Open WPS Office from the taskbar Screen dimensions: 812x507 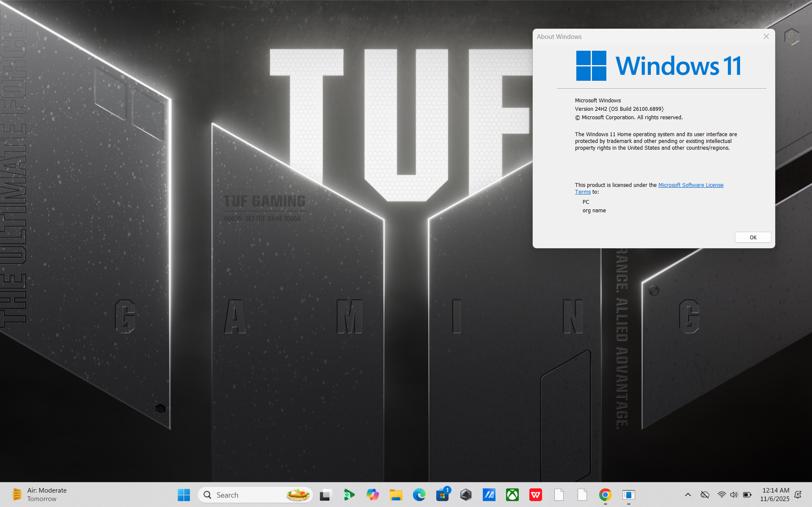tap(536, 495)
